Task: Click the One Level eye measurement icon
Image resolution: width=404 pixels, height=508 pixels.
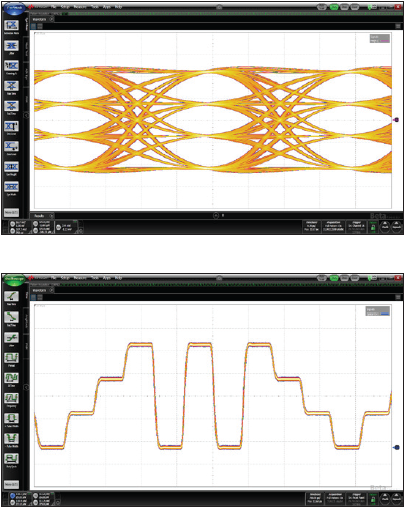Action: point(11,126)
